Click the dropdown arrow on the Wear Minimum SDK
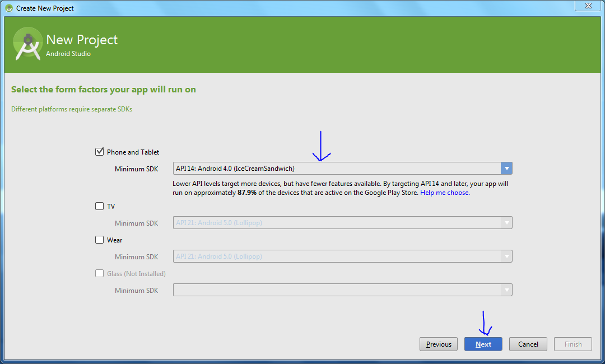This screenshot has height=364, width=605. tap(506, 256)
